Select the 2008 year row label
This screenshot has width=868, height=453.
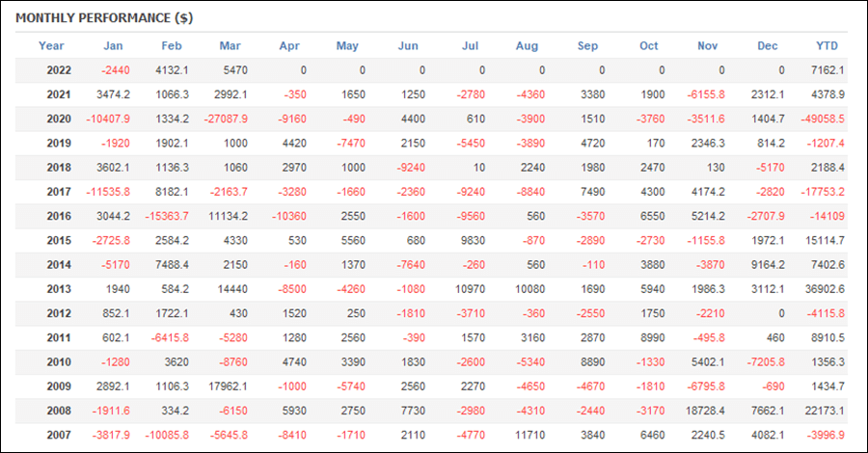(x=59, y=411)
